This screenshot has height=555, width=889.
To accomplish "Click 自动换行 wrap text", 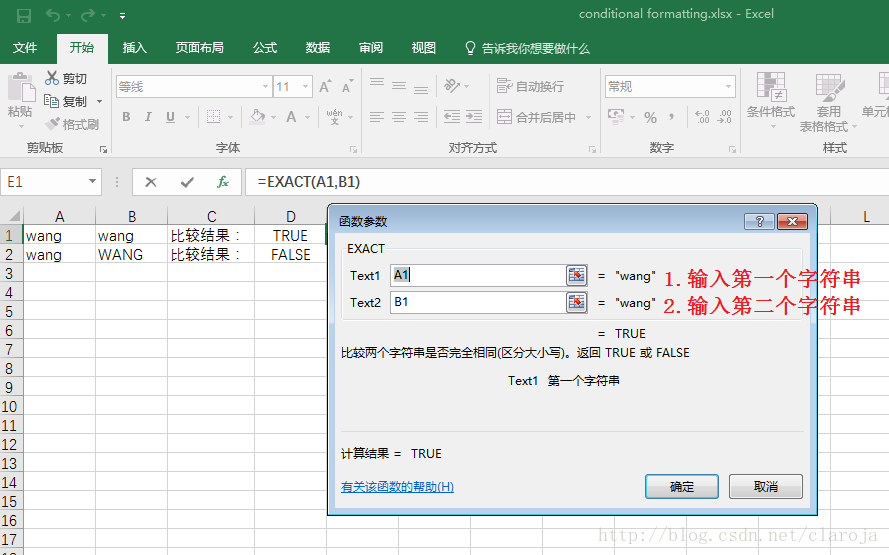I will (x=530, y=86).
